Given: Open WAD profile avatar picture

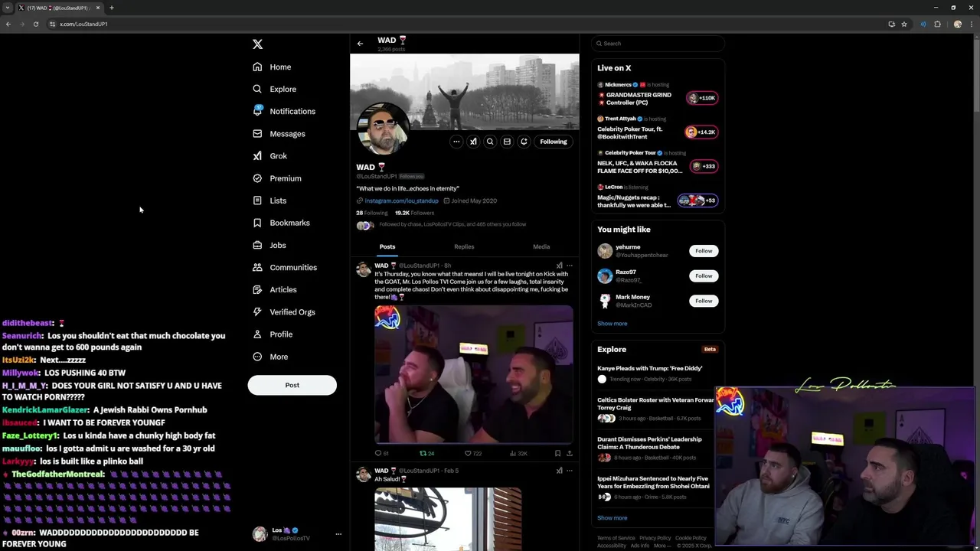Looking at the screenshot, I should [383, 129].
